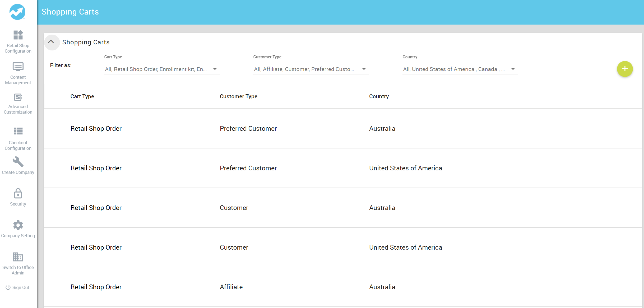Open the Content Management section

pos(18,73)
